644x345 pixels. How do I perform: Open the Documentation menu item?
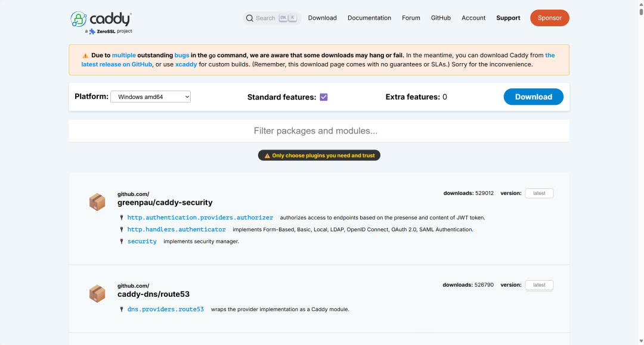[369, 18]
